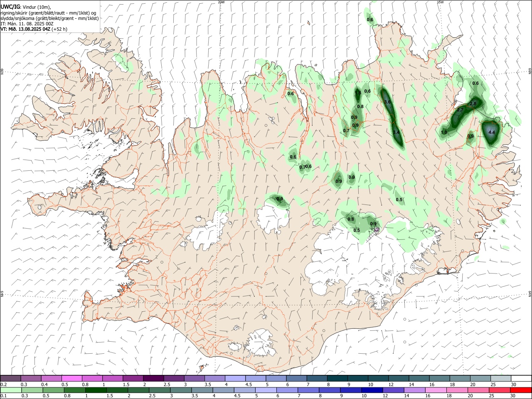Click the bright red swatch after 30 in bottom row

point(521,390)
